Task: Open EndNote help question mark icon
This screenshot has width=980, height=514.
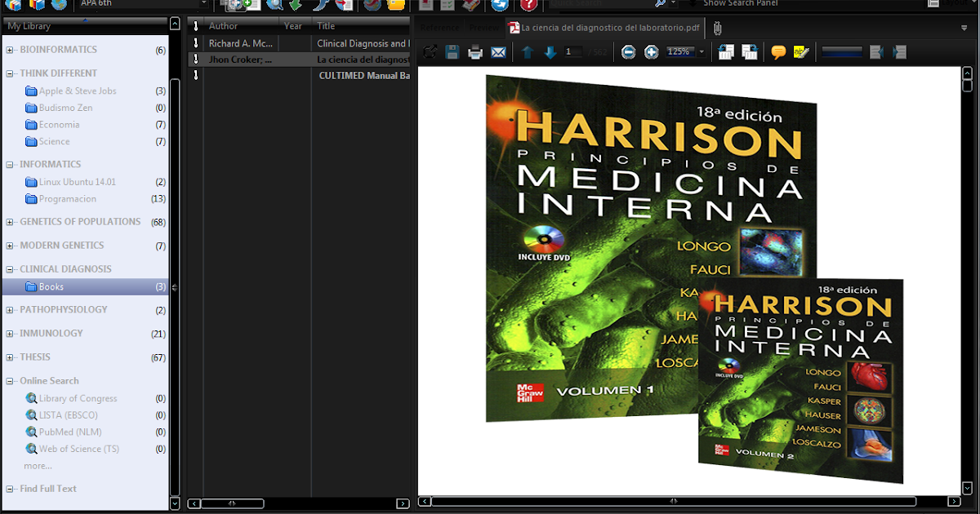Action: pos(528,4)
